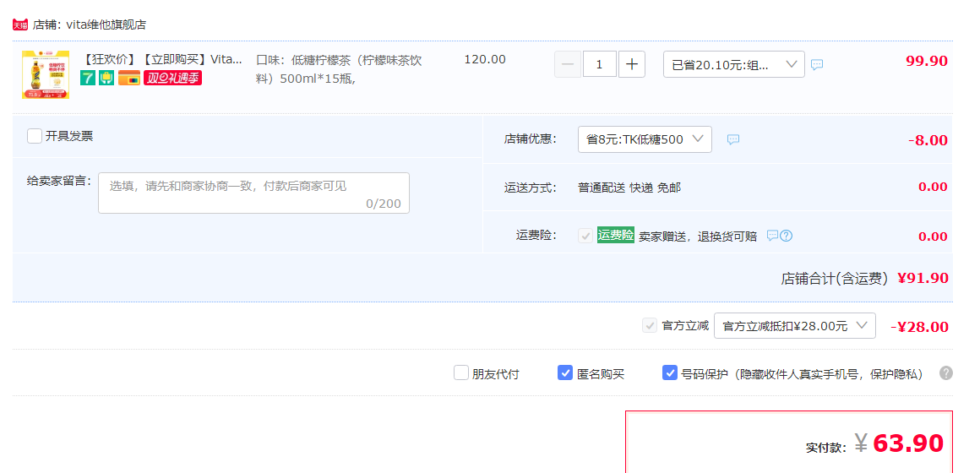This screenshot has height=473, width=980.
Task: Enable the 朋友代付 checkbox
Action: pyautogui.click(x=460, y=373)
